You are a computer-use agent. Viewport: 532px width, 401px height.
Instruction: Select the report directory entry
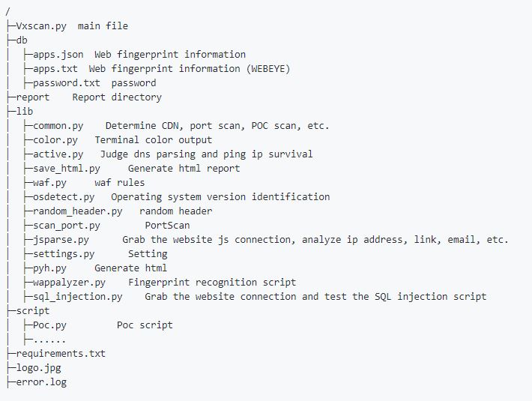coord(32,97)
